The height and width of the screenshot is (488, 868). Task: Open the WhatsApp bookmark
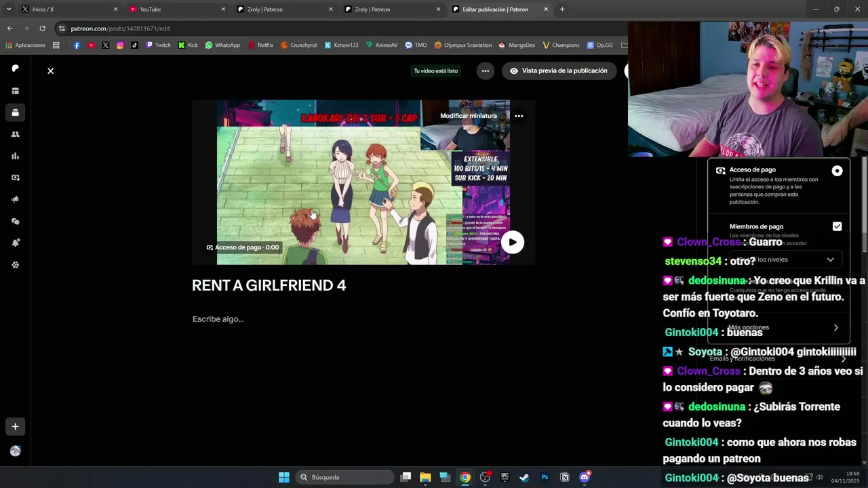(222, 45)
